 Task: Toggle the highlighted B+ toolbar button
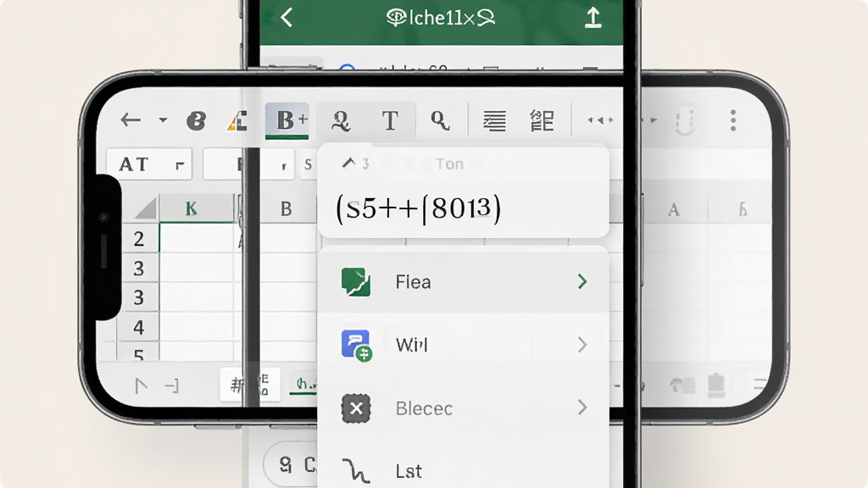pos(287,120)
